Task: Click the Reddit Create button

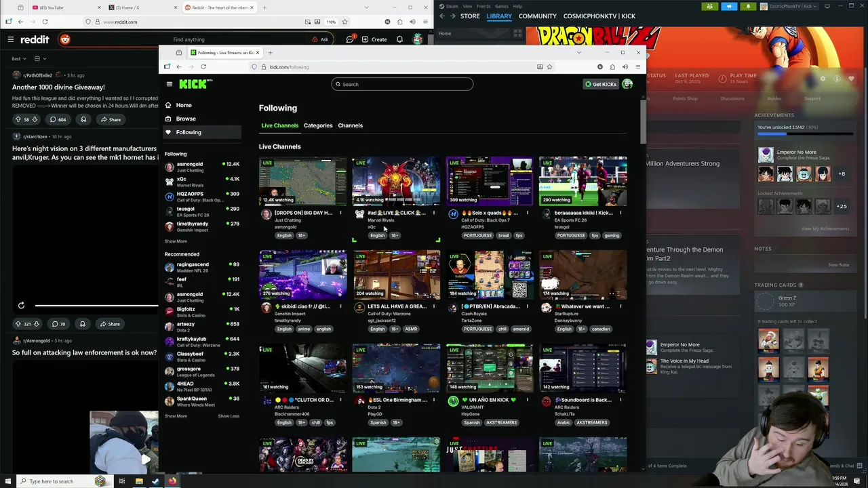Action: pyautogui.click(x=375, y=39)
